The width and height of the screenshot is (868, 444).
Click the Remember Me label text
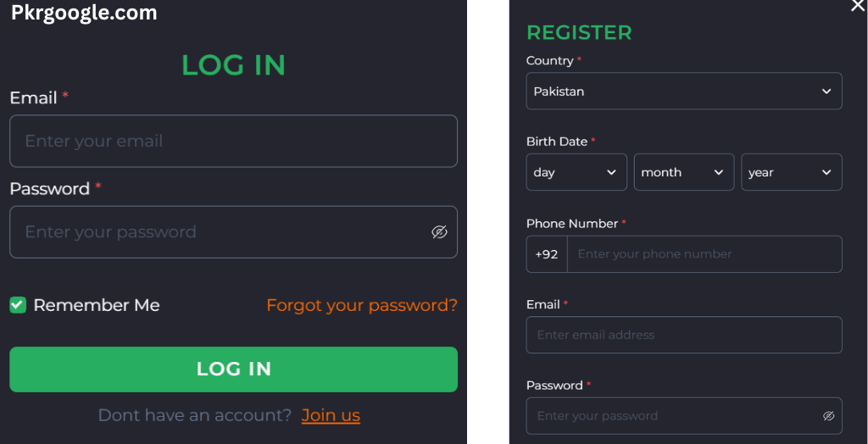[x=97, y=305]
